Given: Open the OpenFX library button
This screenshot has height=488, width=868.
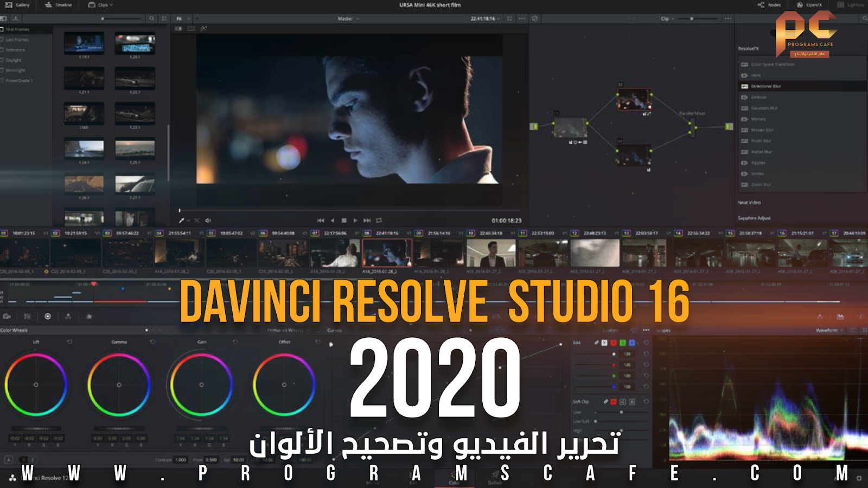Looking at the screenshot, I should pyautogui.click(x=809, y=5).
